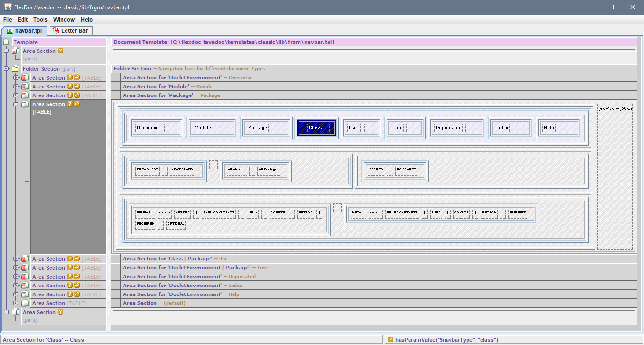The image size is (644, 345).
Task: Click question-mark icon on bottom Area Section
Action: pos(60,312)
